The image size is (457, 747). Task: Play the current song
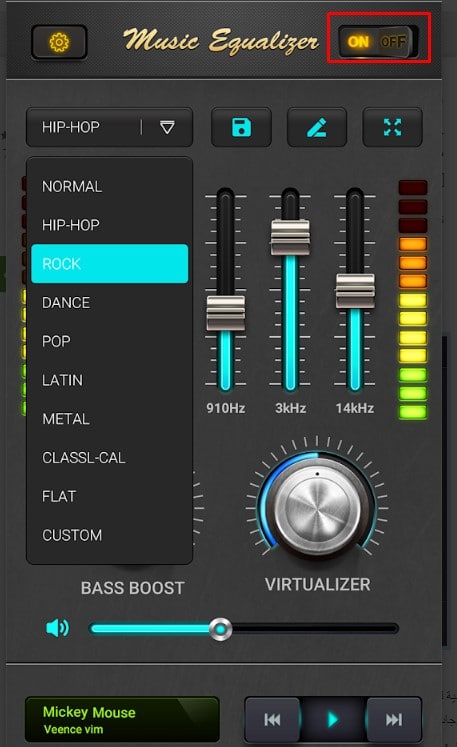(x=333, y=719)
